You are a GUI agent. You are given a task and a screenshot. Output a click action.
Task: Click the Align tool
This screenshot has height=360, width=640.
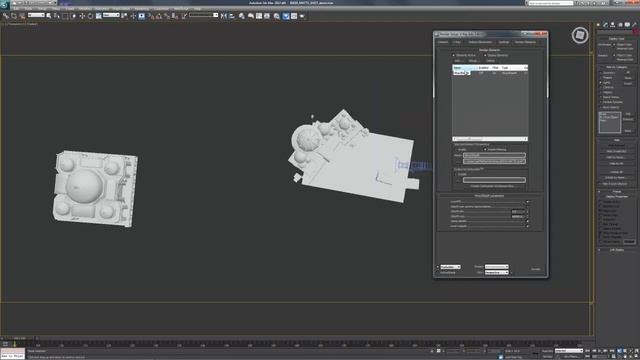[231, 16]
